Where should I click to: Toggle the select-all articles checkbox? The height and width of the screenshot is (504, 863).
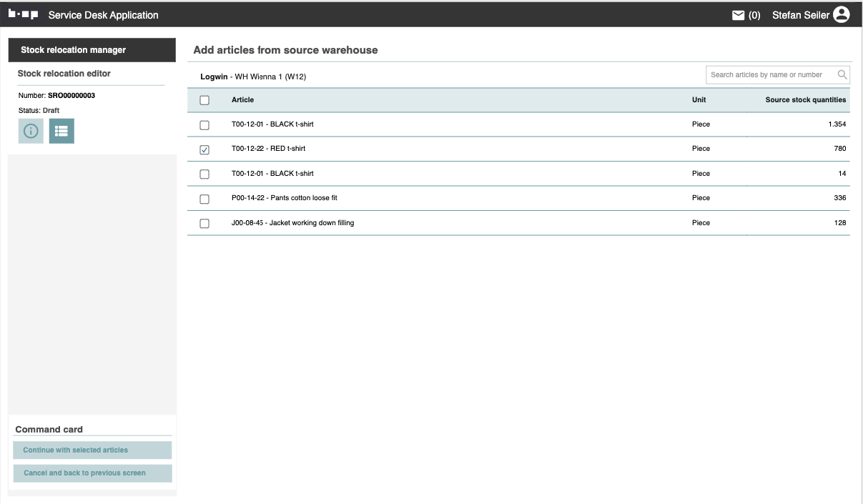[x=204, y=100]
